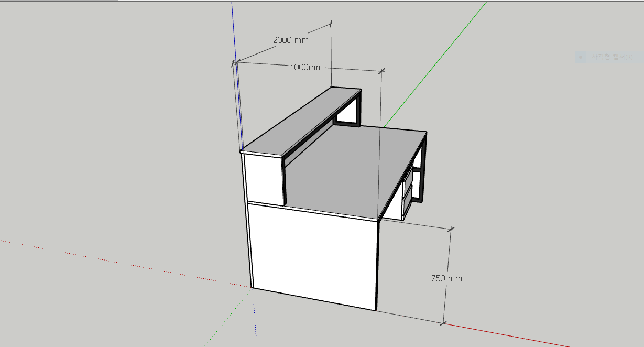
Task: Select the "1000mm" dimension label
Action: (x=306, y=67)
